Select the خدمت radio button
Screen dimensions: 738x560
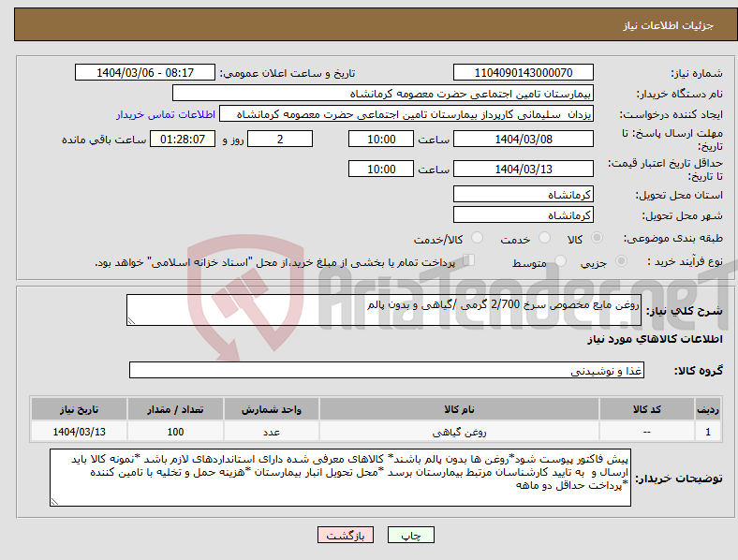[x=544, y=238]
